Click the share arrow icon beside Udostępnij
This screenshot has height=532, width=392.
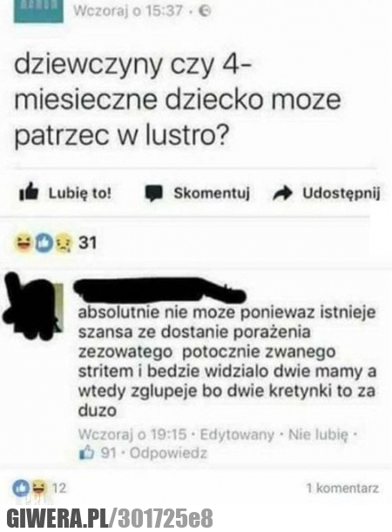283,193
